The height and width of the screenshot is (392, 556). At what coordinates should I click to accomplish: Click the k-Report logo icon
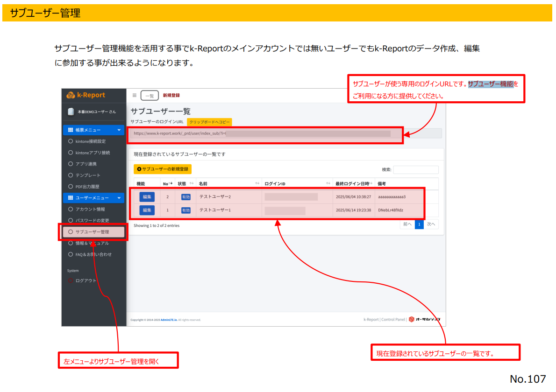pyautogui.click(x=71, y=95)
